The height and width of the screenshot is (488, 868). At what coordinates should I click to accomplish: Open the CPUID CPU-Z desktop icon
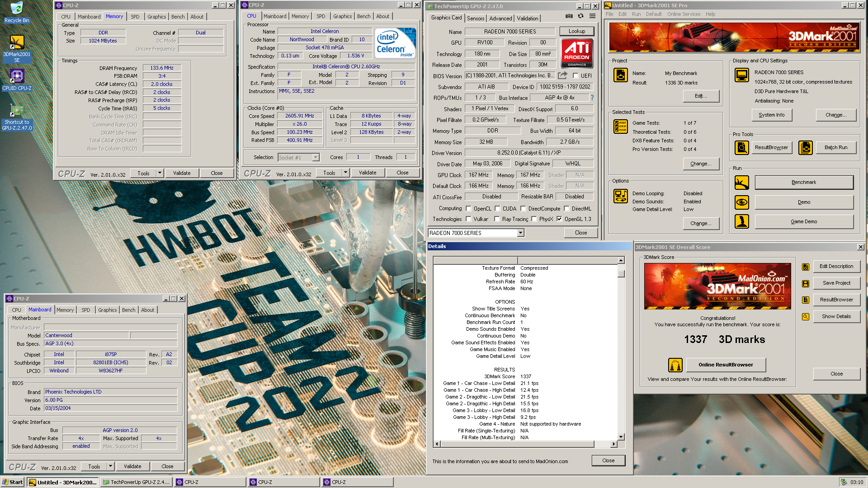[17, 80]
